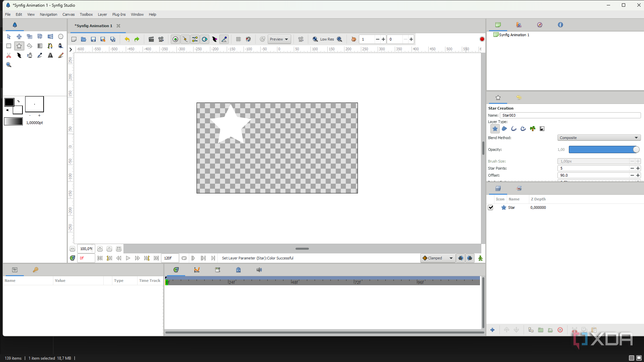Toggle radius handles display
Viewport: 644px width, 362px height.
205,39
